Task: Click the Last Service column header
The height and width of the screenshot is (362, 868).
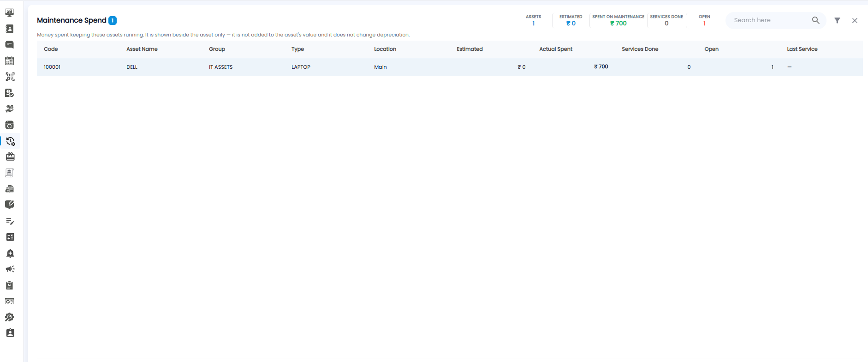Action: point(802,49)
